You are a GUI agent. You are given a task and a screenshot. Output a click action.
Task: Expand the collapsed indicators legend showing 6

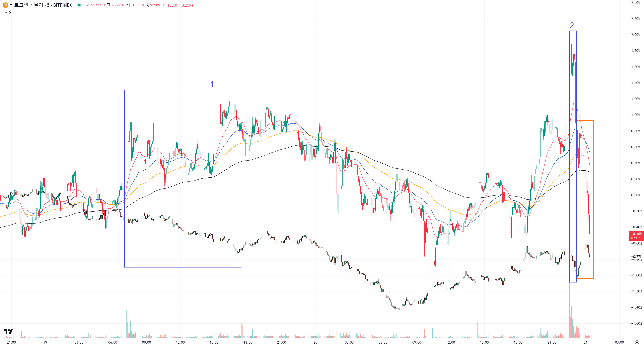pyautogui.click(x=8, y=12)
